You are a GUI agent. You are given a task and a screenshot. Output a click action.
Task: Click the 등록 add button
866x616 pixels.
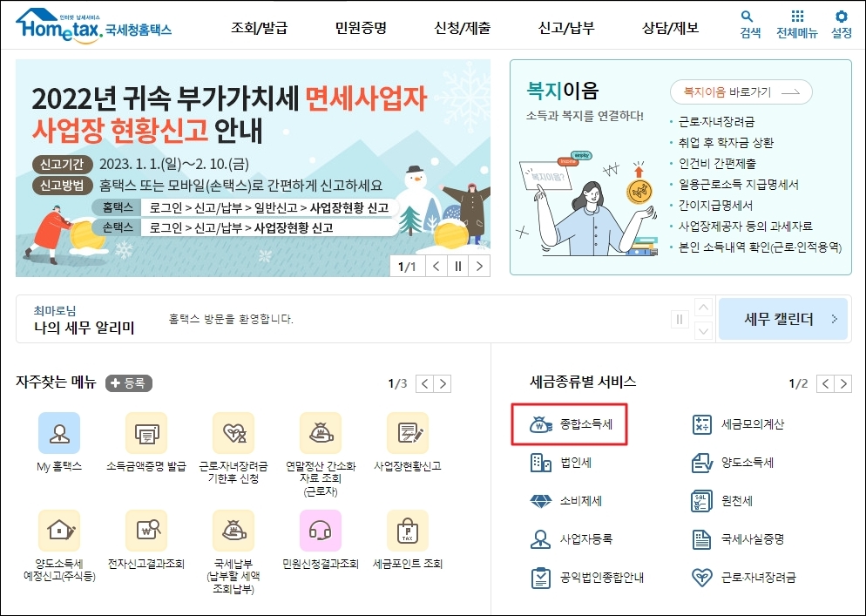point(129,382)
